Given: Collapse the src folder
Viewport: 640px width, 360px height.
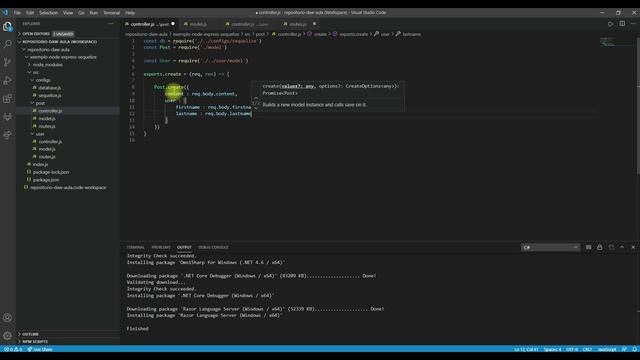Looking at the screenshot, I should coord(36,72).
